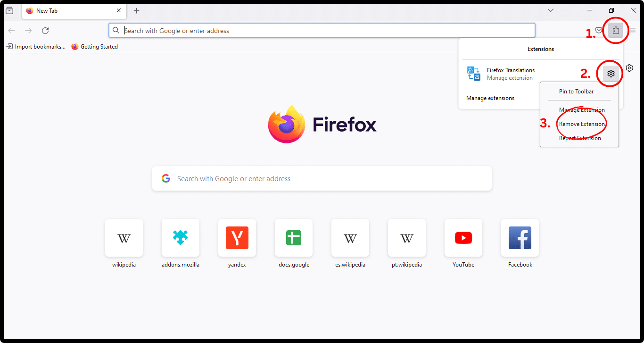Viewport: 644px width, 343px height.
Task: Restore down the Firefox window
Action: click(x=611, y=10)
